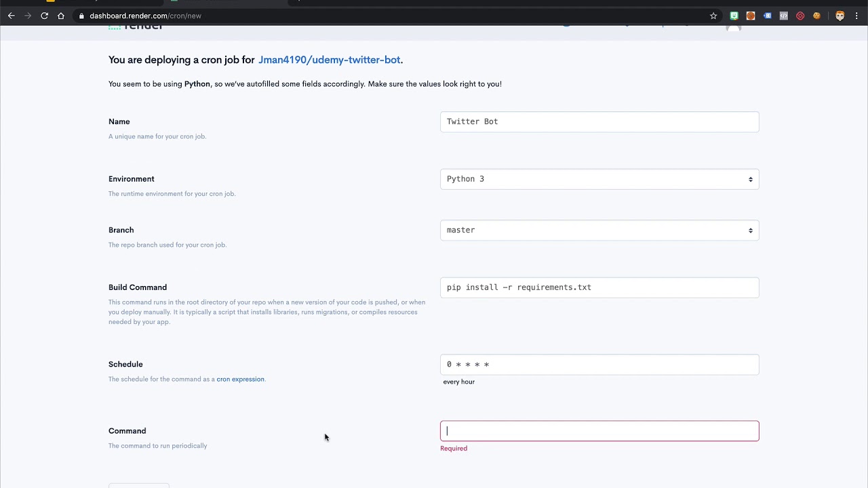Open the Jman4190/udemy-twitter-bot repo link
868x488 pixels.
tap(329, 60)
